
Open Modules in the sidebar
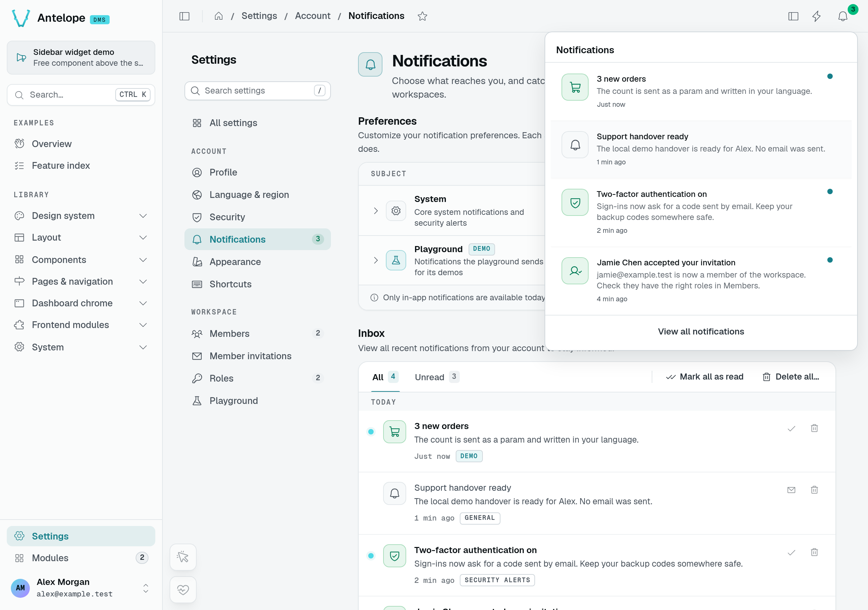click(81, 557)
